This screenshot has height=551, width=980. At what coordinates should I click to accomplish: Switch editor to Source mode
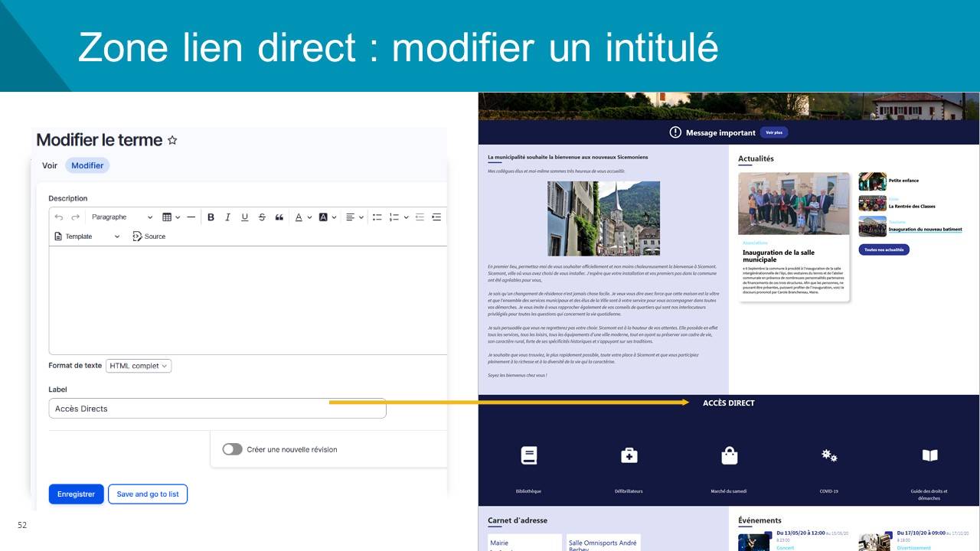[149, 236]
